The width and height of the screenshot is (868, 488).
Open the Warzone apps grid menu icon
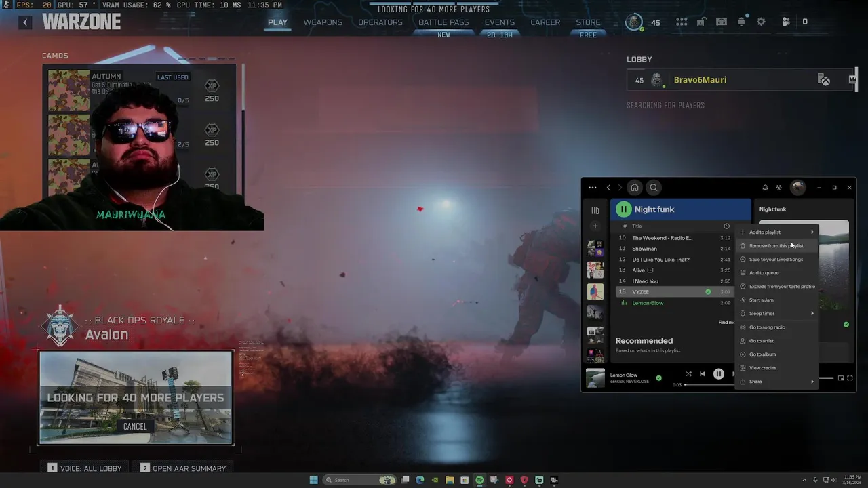pyautogui.click(x=682, y=22)
